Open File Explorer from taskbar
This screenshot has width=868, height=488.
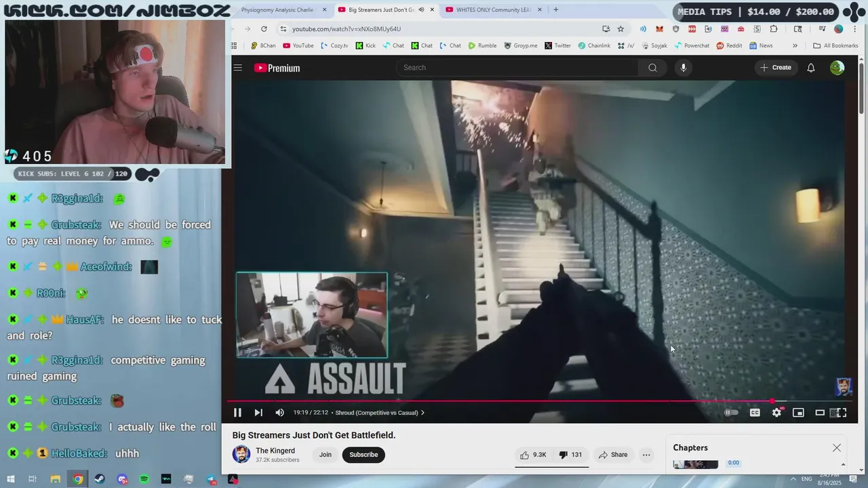coord(56,479)
